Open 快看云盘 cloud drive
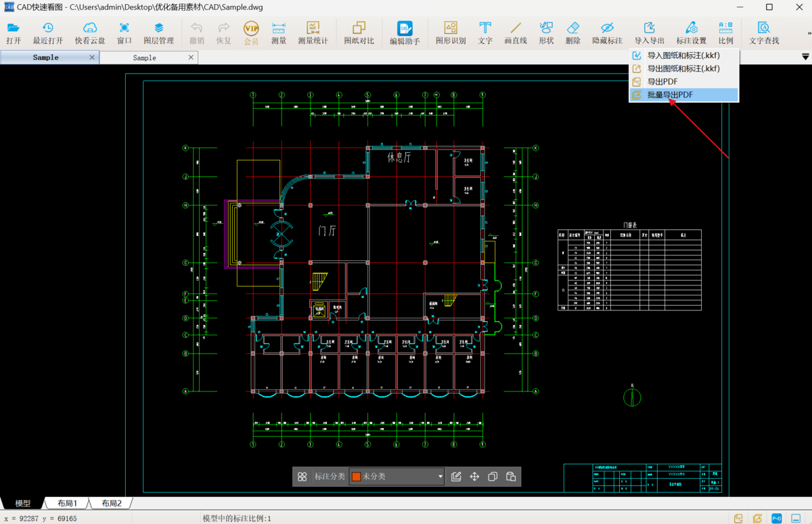The image size is (812, 524). [x=90, y=32]
